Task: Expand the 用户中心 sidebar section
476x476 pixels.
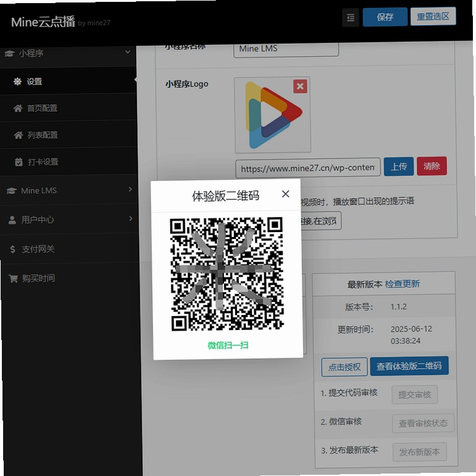Action: tap(69, 220)
